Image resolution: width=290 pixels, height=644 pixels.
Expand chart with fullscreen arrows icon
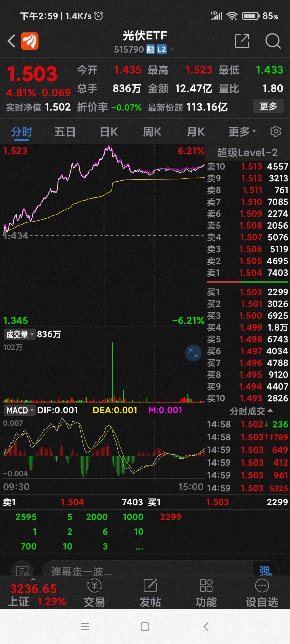tap(193, 353)
